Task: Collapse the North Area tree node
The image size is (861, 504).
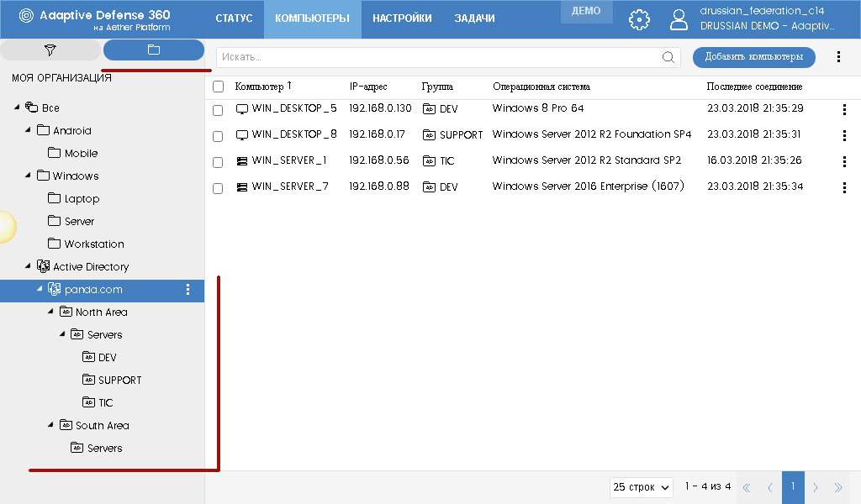Action: 50,312
